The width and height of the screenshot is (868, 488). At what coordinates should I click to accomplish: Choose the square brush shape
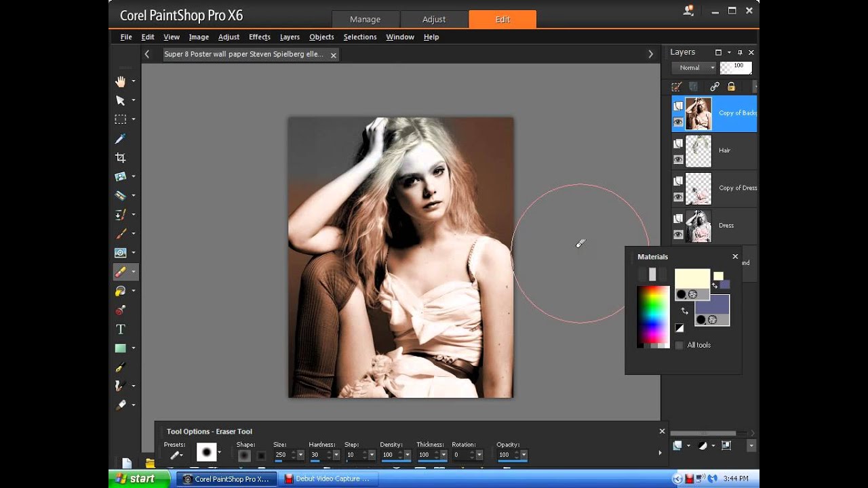[261, 455]
